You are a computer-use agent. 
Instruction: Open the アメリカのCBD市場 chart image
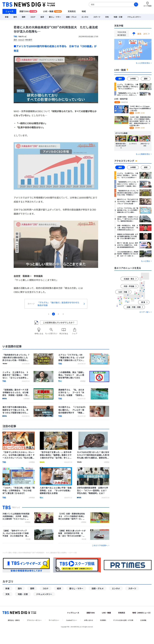tap(56, 166)
